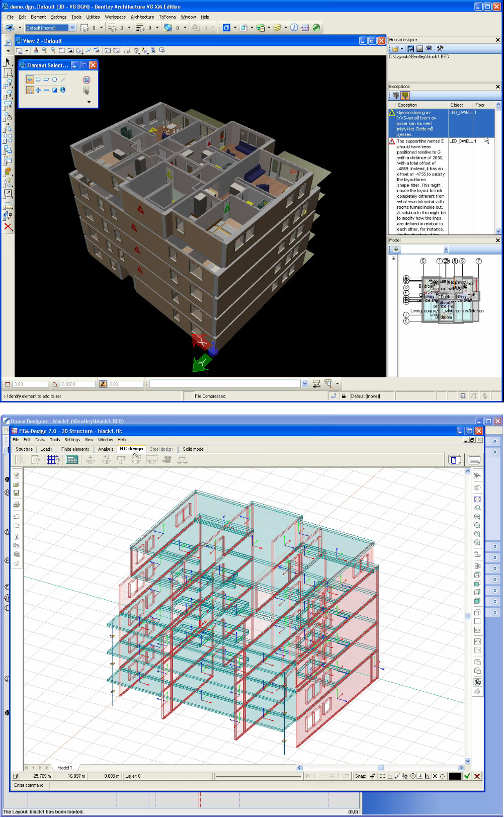Click the zoom in magnifier in FEM-Design
The image size is (504, 818).
tap(477, 517)
